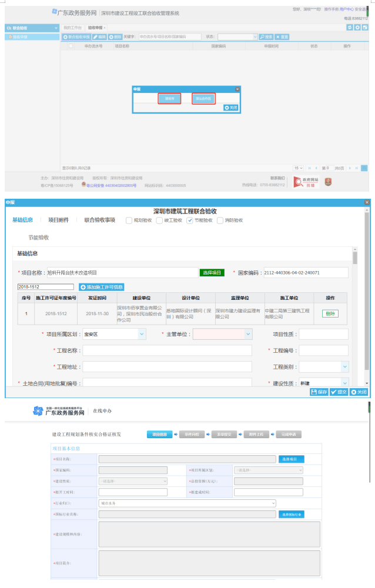Viewport: 375px width, 588px height.
Task: Click the 删除 icon in list toolbar
Action: pyautogui.click(x=111, y=36)
